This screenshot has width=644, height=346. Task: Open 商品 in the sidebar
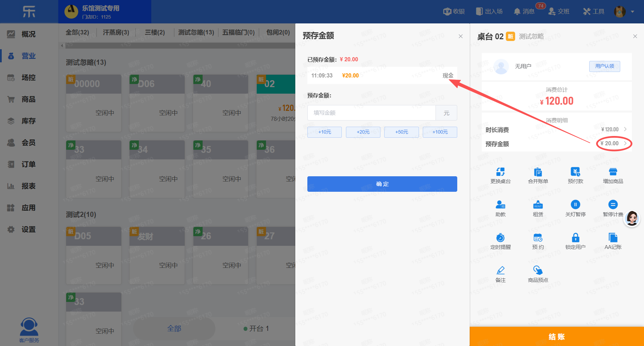click(29, 99)
